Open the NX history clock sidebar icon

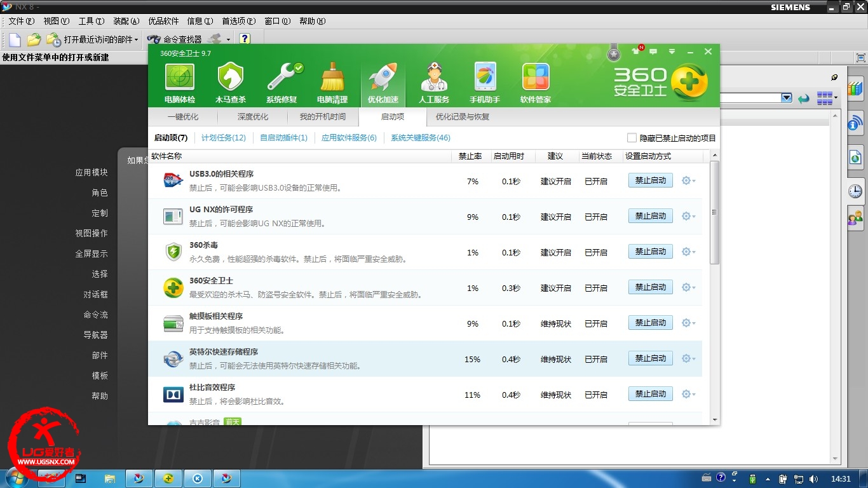pyautogui.click(x=855, y=191)
